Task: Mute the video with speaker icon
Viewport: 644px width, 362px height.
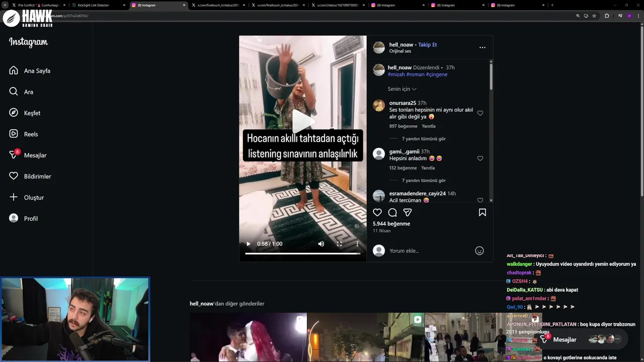Action: coord(321,244)
